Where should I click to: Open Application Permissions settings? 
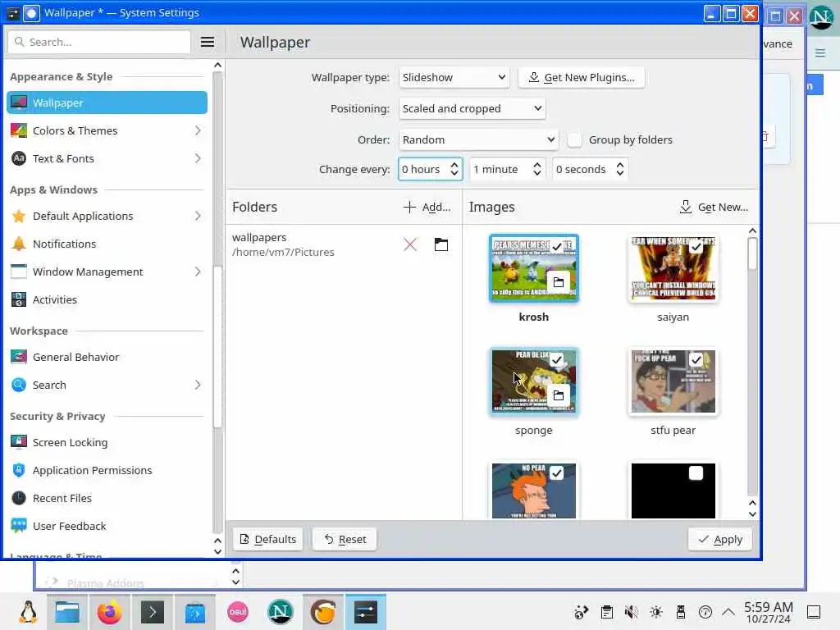[x=107, y=470]
